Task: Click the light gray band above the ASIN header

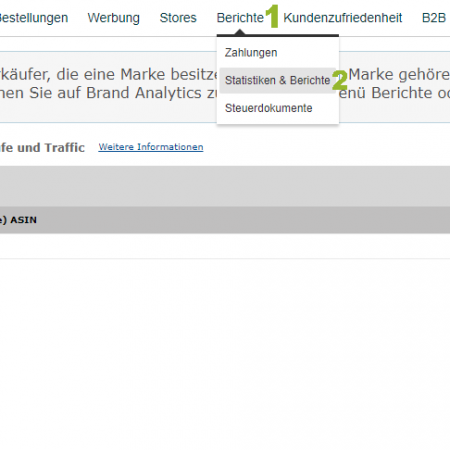Action: tap(225, 186)
